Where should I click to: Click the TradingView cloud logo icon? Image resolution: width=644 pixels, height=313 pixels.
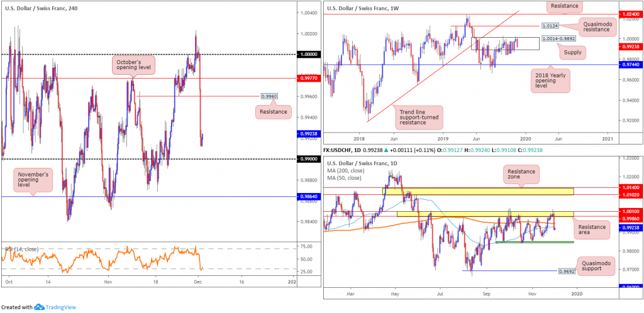[x=40, y=307]
